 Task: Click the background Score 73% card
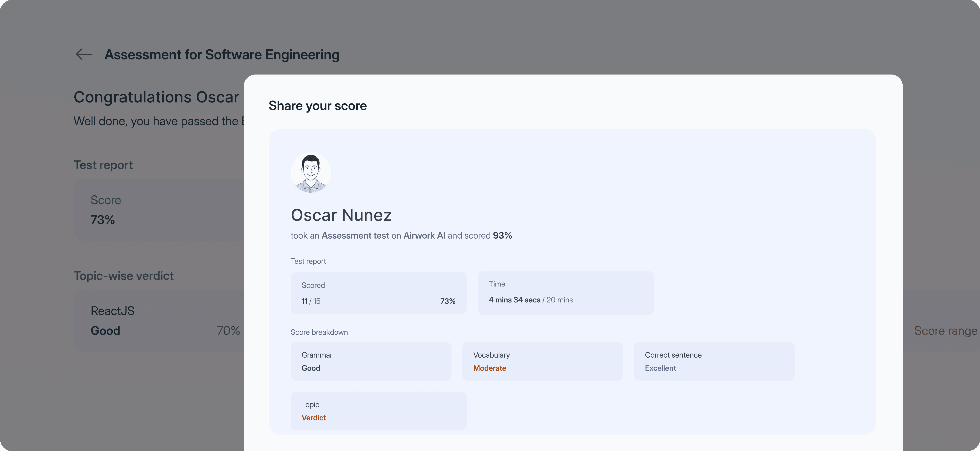[x=158, y=210]
